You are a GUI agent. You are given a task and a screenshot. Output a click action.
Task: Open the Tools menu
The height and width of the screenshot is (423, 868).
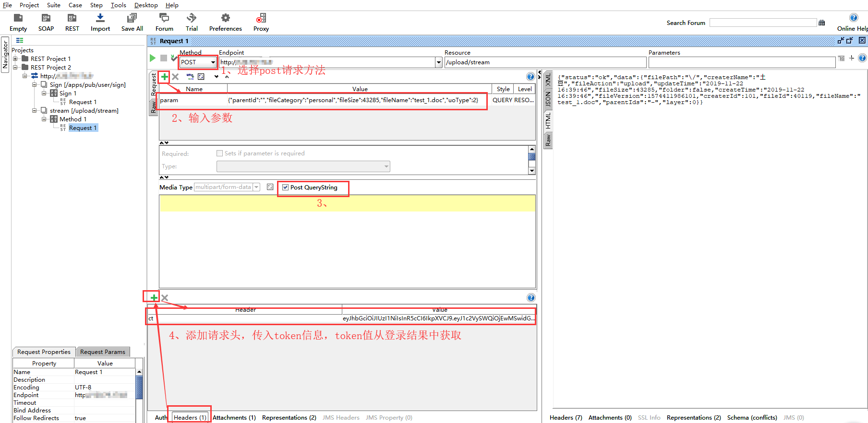(x=118, y=5)
